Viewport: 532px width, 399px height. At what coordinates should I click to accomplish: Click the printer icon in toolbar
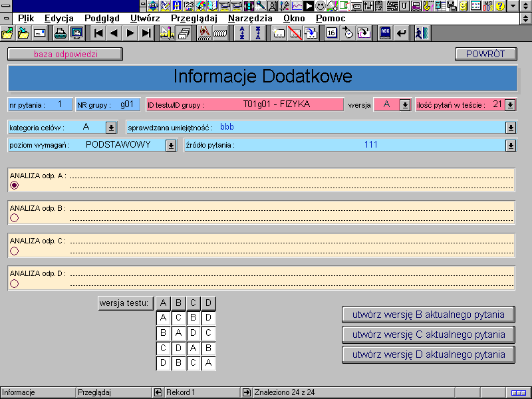(61, 33)
